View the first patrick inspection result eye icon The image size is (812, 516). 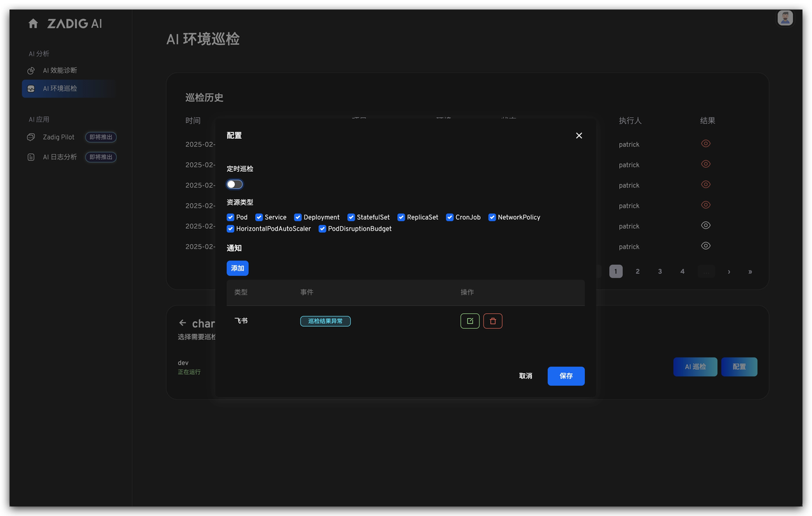click(x=705, y=143)
